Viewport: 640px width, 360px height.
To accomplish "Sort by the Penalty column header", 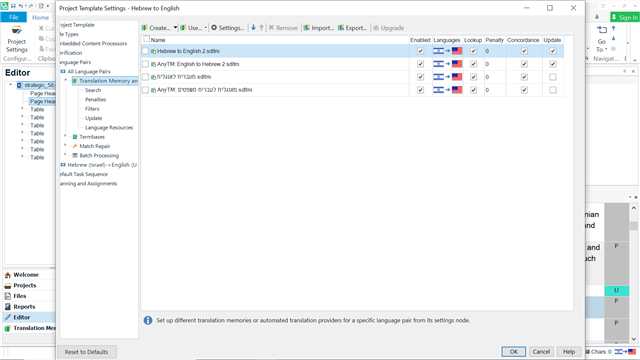I will pyautogui.click(x=494, y=40).
